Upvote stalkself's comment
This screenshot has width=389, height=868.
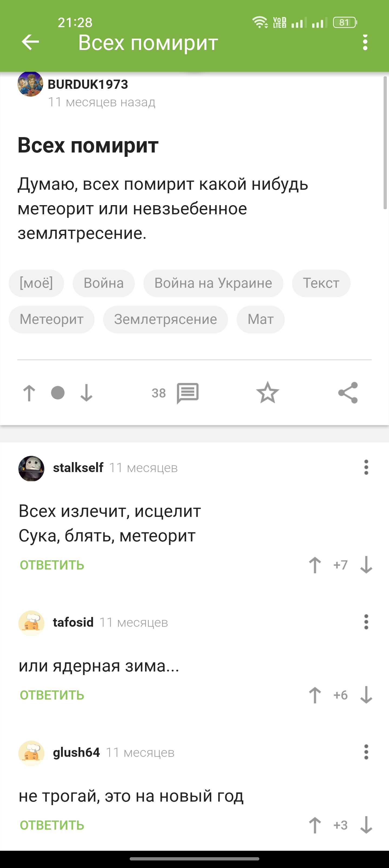pyautogui.click(x=315, y=565)
